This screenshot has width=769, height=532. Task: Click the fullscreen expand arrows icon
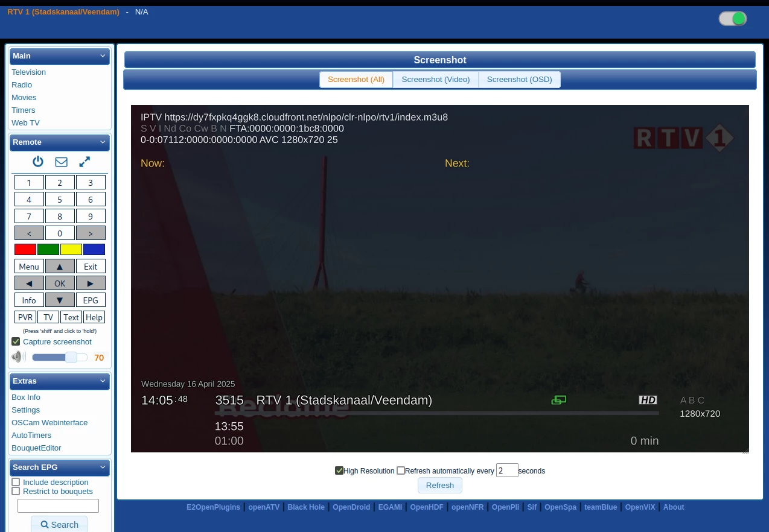(85, 162)
